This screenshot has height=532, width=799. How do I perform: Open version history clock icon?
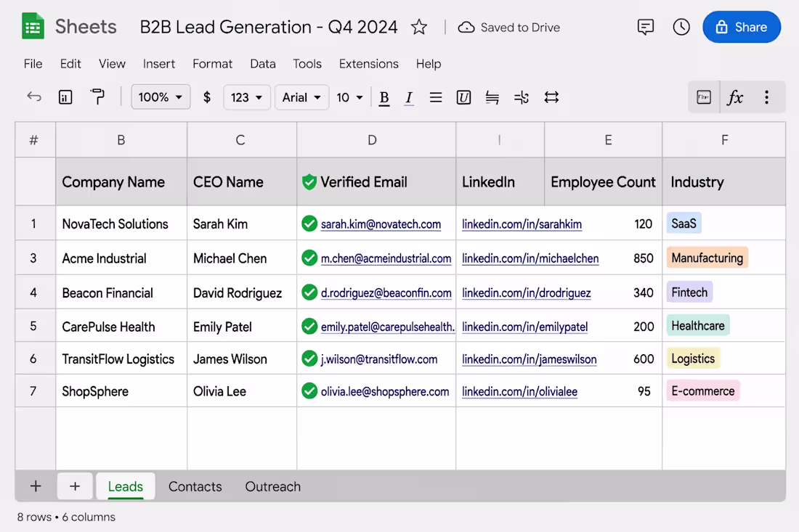tap(681, 27)
